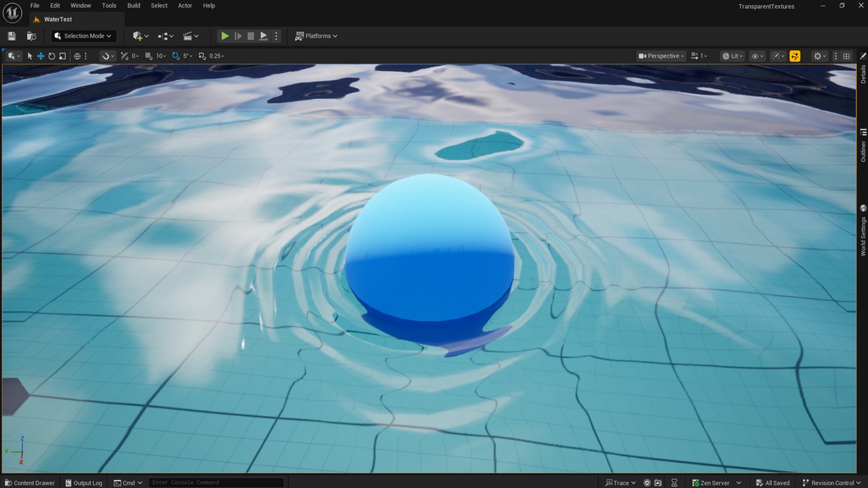The height and width of the screenshot is (488, 868).
Task: Save the current level with the floppy disk icon
Action: pyautogui.click(x=12, y=36)
